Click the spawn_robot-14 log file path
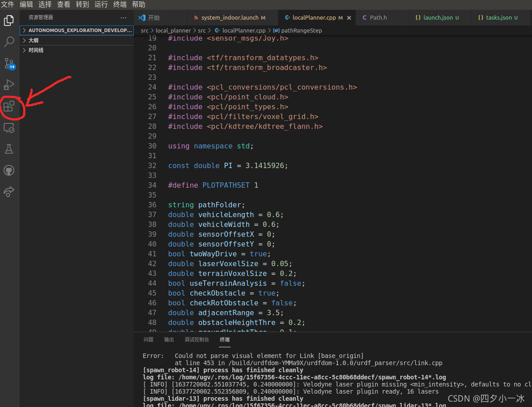The height and width of the screenshot is (407, 532). coord(312,377)
